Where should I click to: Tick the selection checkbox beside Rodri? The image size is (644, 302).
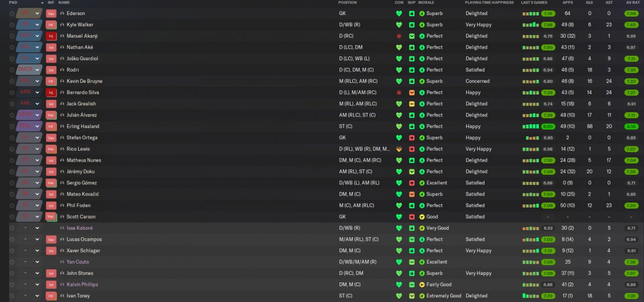pyautogui.click(x=12, y=70)
